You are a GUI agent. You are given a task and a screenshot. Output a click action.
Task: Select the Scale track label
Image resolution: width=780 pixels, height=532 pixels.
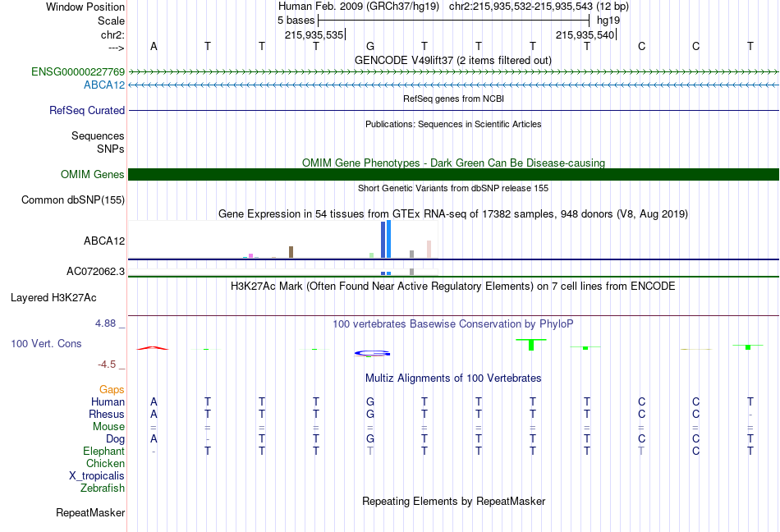coord(111,21)
